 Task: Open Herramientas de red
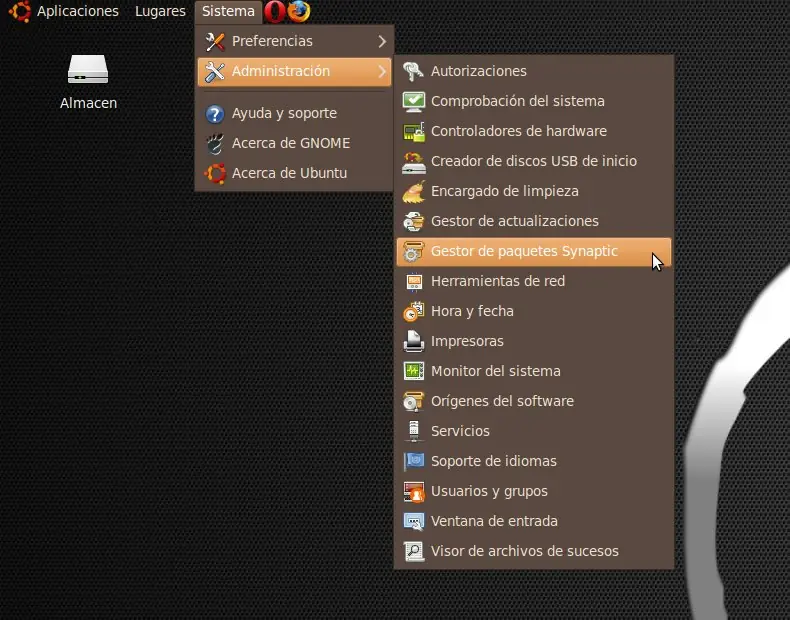534,281
